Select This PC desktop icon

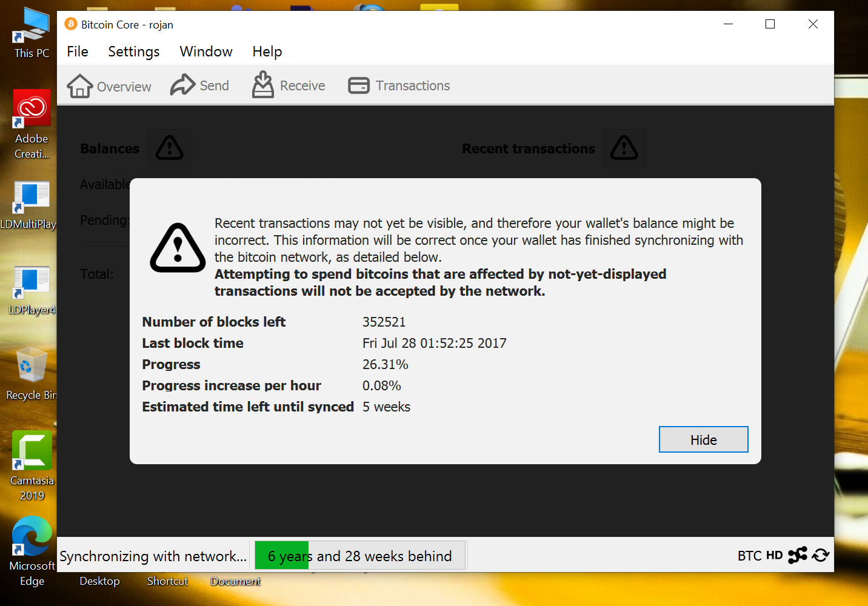[32, 33]
